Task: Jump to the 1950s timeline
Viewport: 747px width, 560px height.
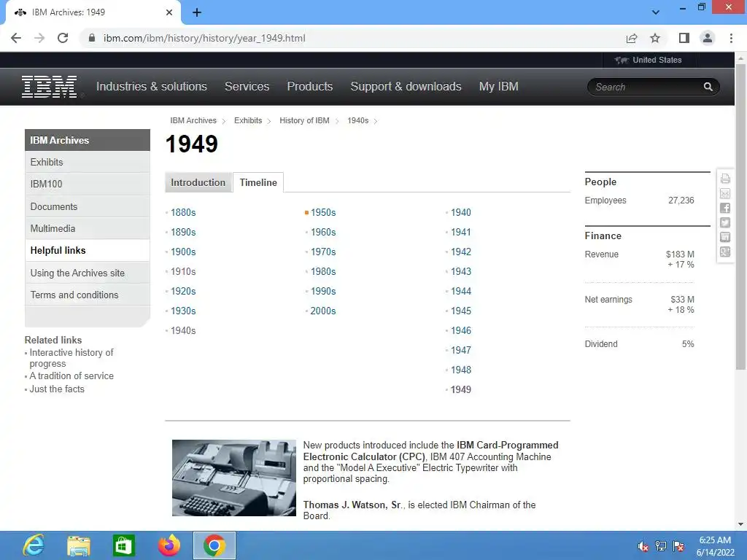Action: [x=323, y=212]
